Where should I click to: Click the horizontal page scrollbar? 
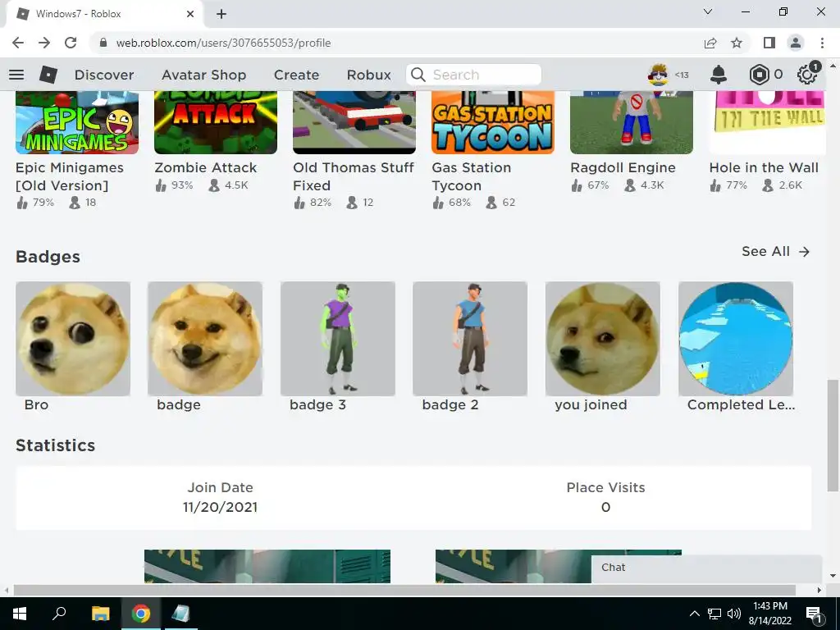coord(404,590)
